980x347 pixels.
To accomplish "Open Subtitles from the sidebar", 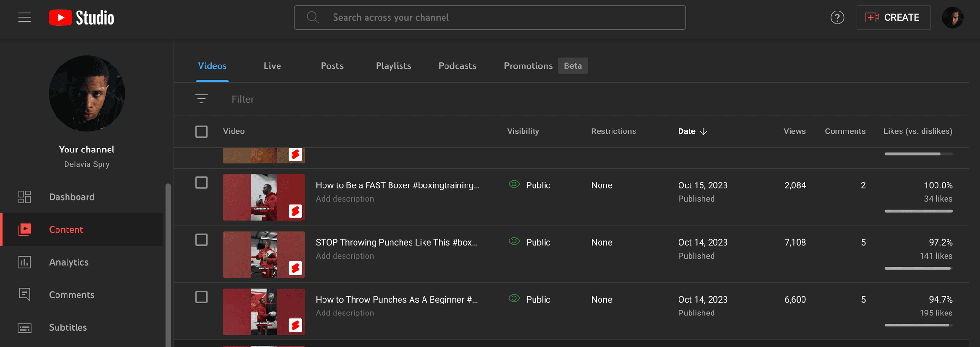I will point(67,327).
